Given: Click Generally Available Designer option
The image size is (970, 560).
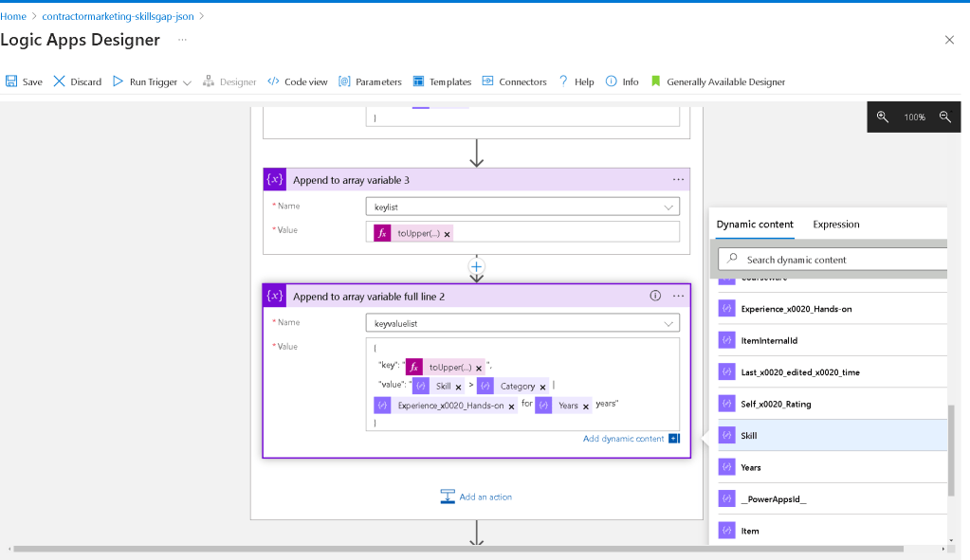Looking at the screenshot, I should pyautogui.click(x=718, y=81).
